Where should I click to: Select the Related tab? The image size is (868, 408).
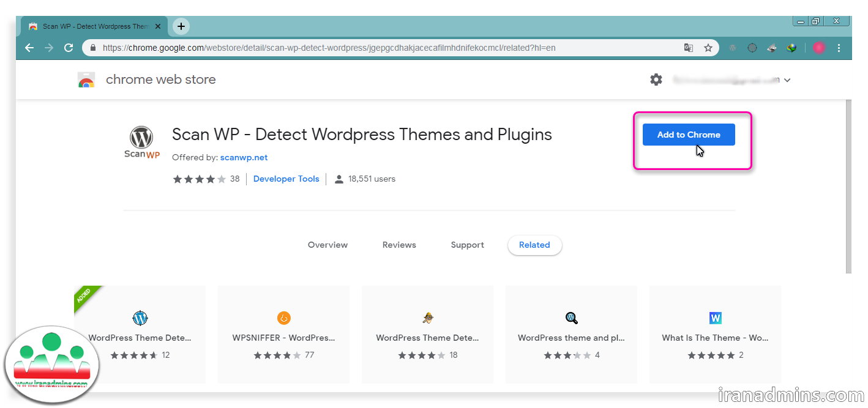[534, 245]
